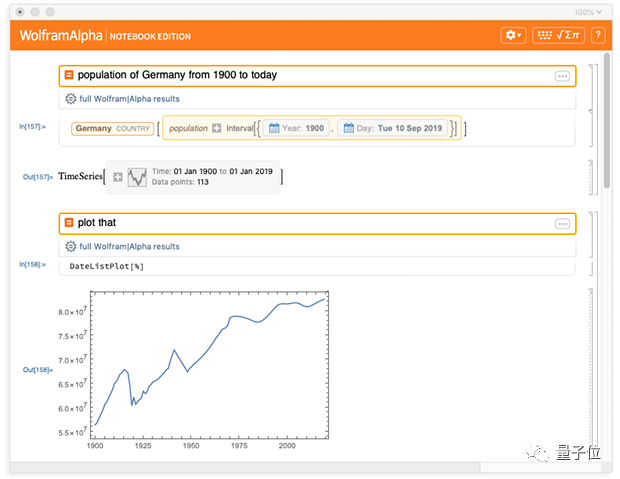The height and width of the screenshot is (479, 620).
Task: Expand the TimeSeries summary plus icon
Action: pos(118,177)
